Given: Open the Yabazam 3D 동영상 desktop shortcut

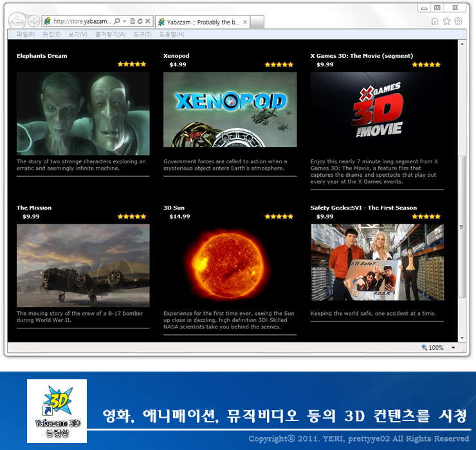Looking at the screenshot, I should click(57, 411).
